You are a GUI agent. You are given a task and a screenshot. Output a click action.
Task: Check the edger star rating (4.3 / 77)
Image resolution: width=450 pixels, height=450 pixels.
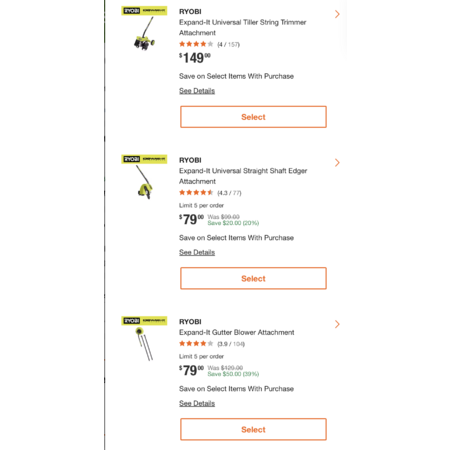[x=210, y=192]
